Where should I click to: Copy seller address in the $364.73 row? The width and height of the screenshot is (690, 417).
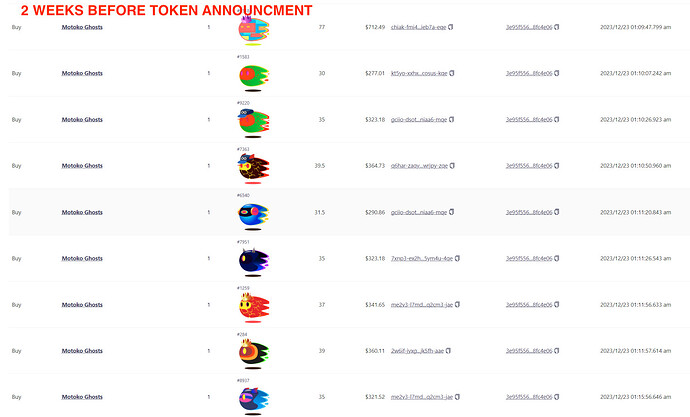click(x=557, y=166)
